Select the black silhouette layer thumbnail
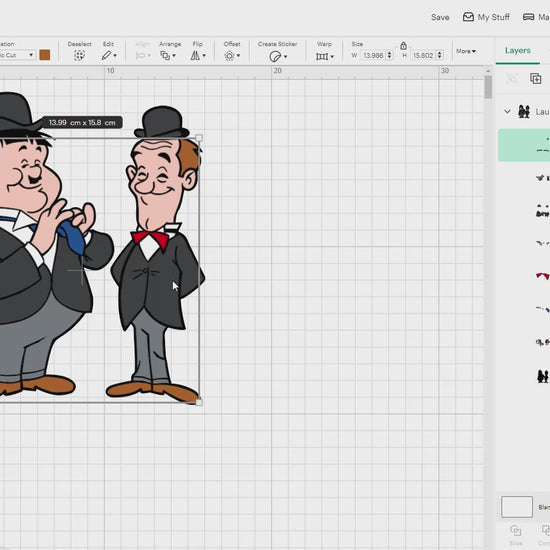Viewport: 550px width, 550px height. (x=543, y=376)
